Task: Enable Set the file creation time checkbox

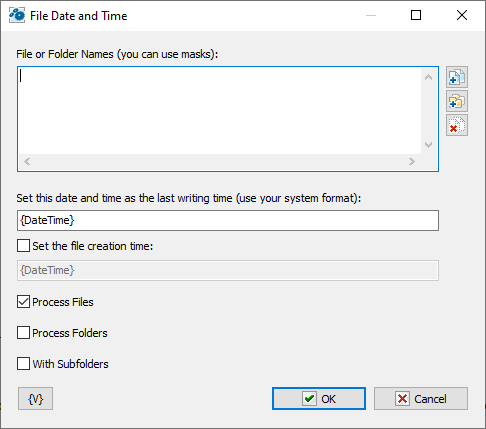Action: click(x=23, y=246)
